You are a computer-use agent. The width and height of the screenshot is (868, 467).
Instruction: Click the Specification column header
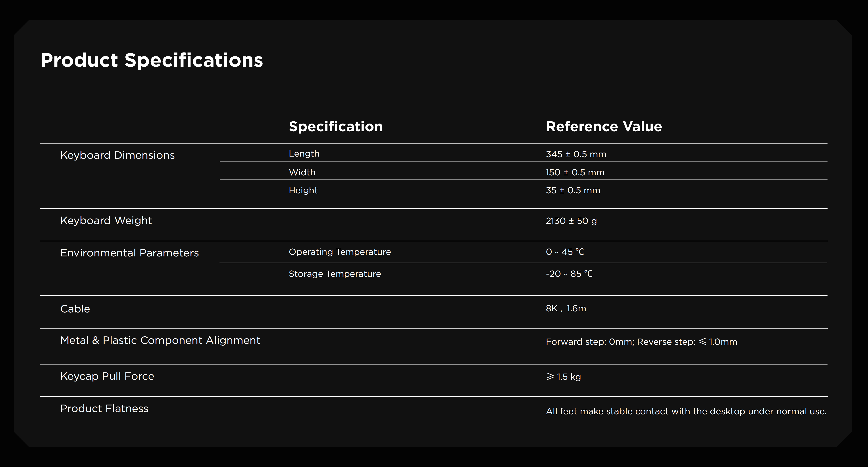[335, 126]
